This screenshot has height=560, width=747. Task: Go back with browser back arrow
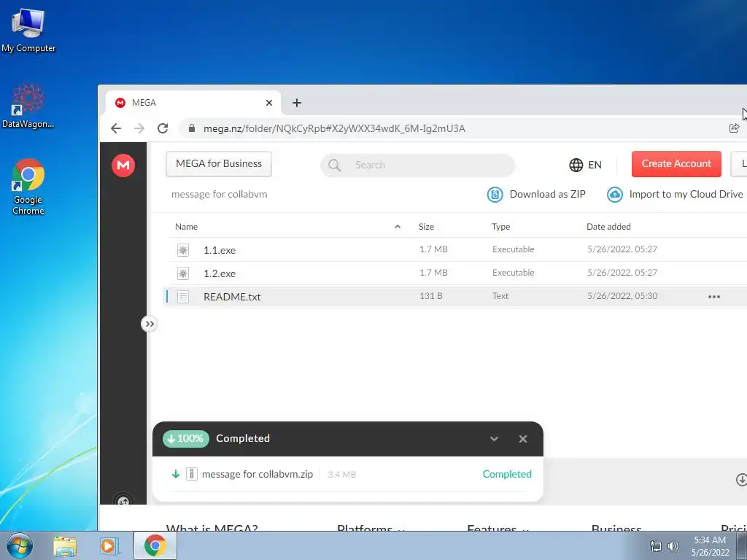pos(116,128)
